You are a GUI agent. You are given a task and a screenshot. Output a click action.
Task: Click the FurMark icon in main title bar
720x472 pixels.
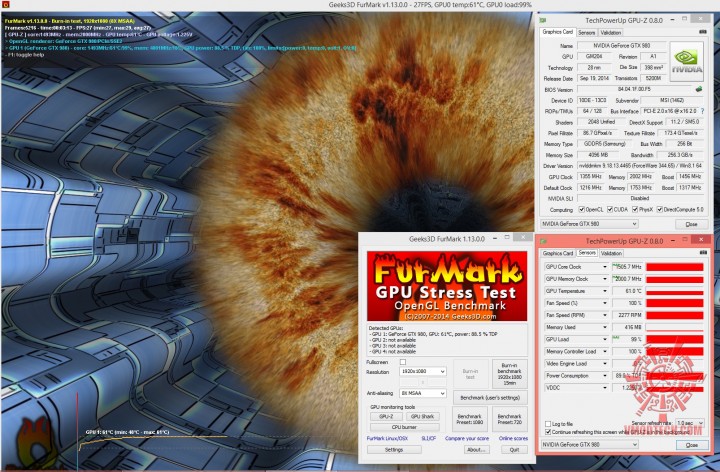click(6, 5)
